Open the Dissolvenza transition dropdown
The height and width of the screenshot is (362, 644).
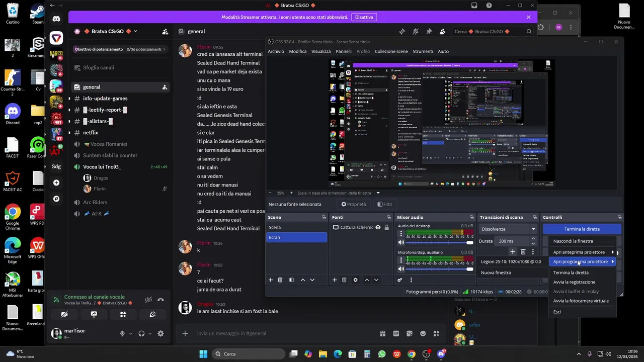point(508,229)
